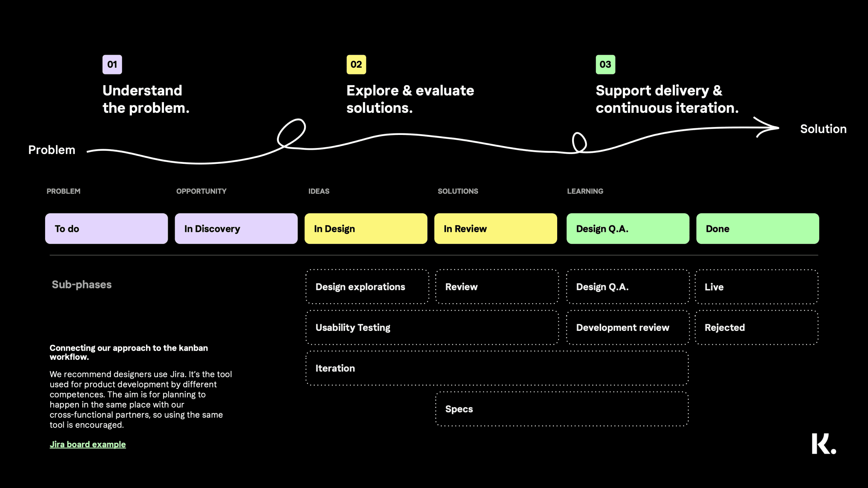The height and width of the screenshot is (488, 868).
Task: Click 'Connecting our approach to the kanban workflow.'
Action: (129, 352)
